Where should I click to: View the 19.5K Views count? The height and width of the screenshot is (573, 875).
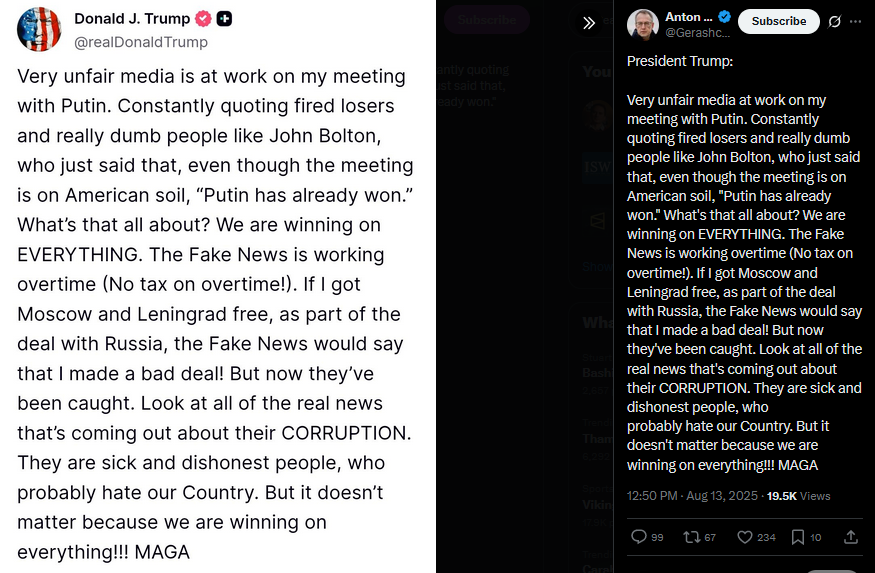[x=798, y=495]
